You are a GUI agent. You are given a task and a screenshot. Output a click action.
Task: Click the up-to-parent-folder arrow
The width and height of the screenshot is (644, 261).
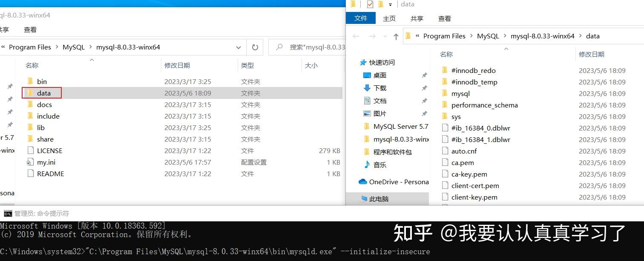click(396, 36)
